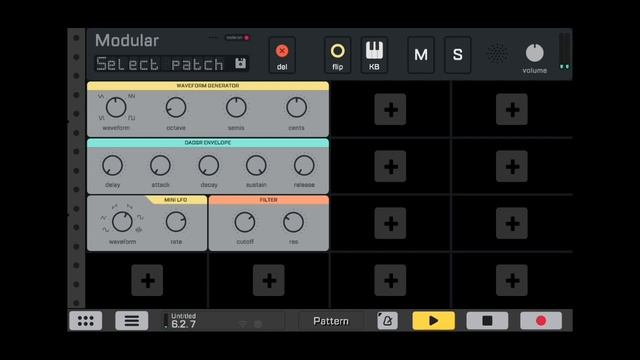This screenshot has width=640, height=360.
Task: Click the semis knob
Action: point(236,108)
